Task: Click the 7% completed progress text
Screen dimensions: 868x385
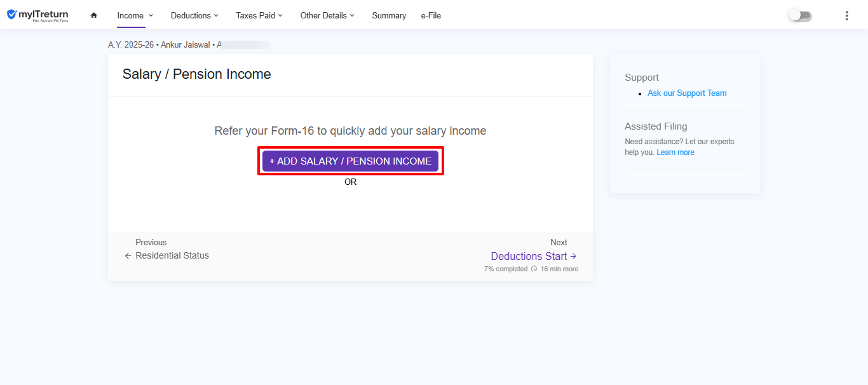Action: pos(506,269)
